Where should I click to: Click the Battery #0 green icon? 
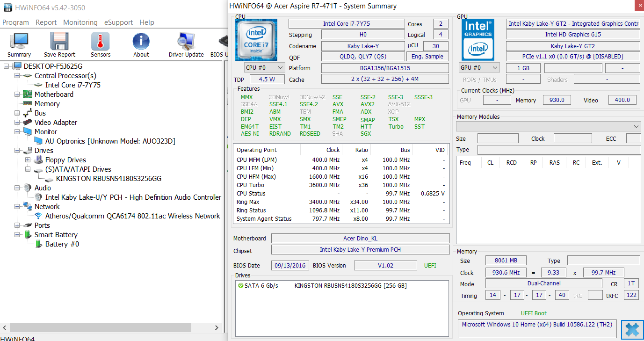click(39, 244)
